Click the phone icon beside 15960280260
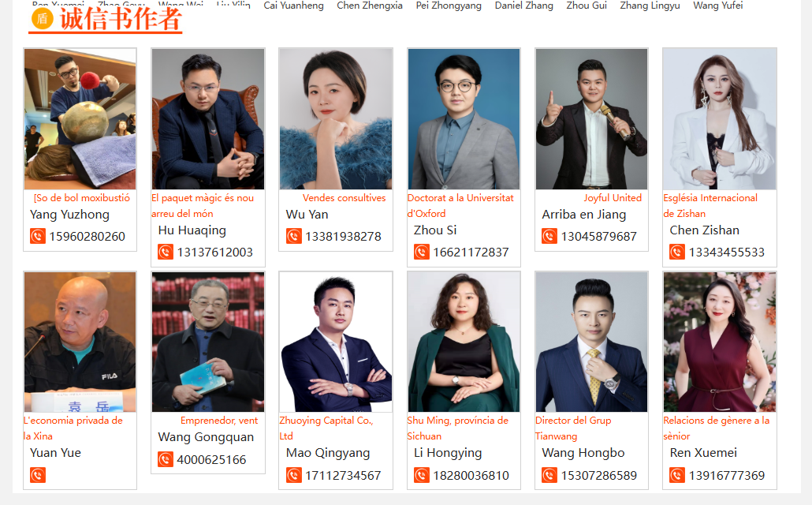The image size is (812, 505). click(x=38, y=237)
